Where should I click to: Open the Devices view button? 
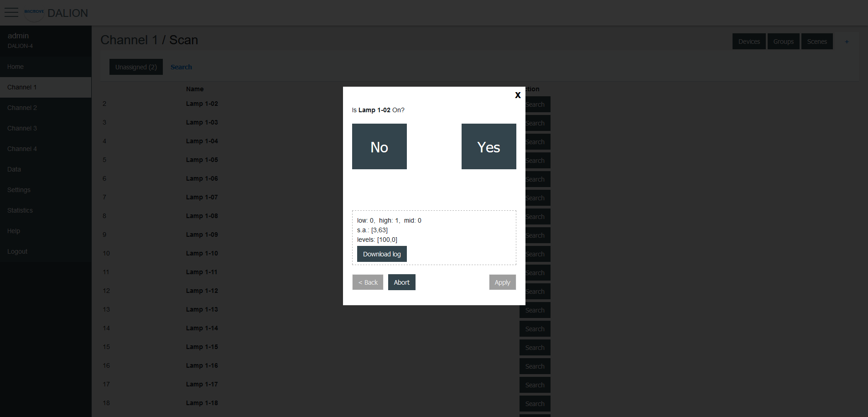click(749, 42)
